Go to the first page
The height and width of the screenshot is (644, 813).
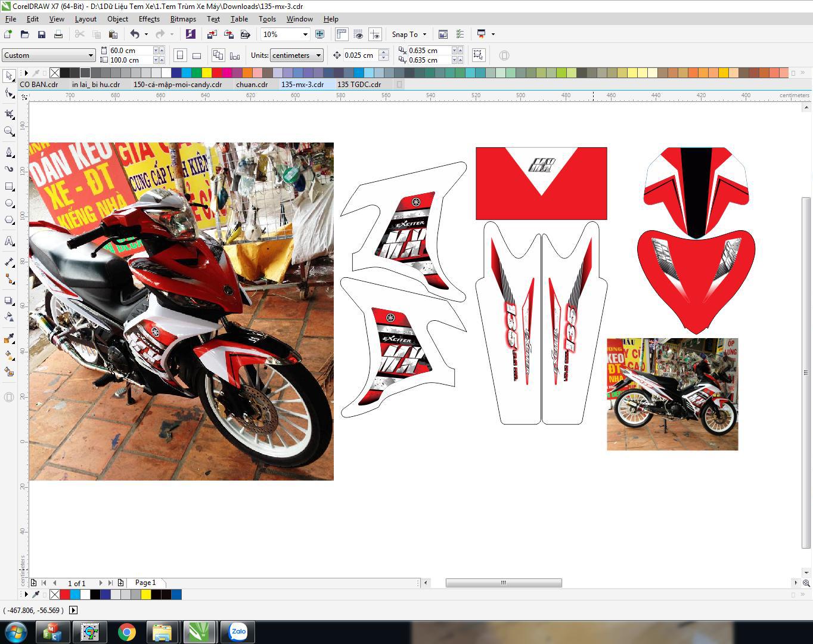(44, 583)
